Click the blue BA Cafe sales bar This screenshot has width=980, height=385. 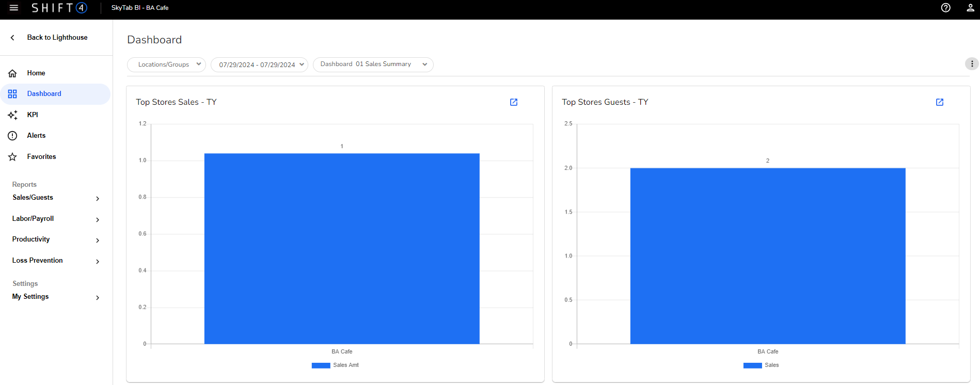pyautogui.click(x=342, y=248)
